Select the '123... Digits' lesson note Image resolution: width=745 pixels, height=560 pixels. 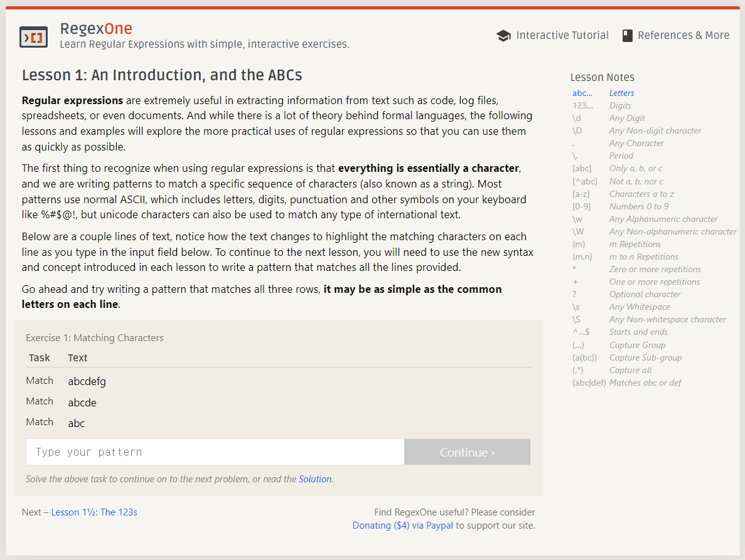click(602, 105)
